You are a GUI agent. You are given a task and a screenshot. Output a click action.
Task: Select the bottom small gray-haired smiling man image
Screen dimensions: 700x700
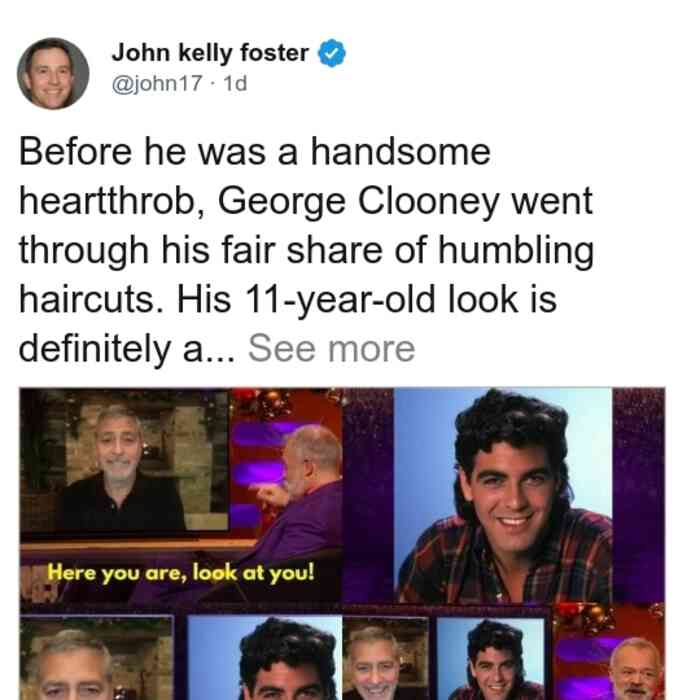(x=386, y=659)
